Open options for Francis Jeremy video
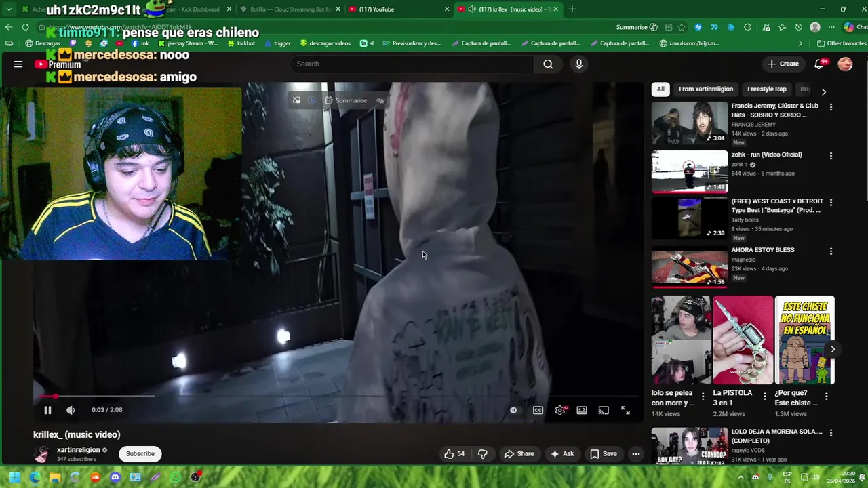This screenshot has height=488, width=868. pos(831,107)
